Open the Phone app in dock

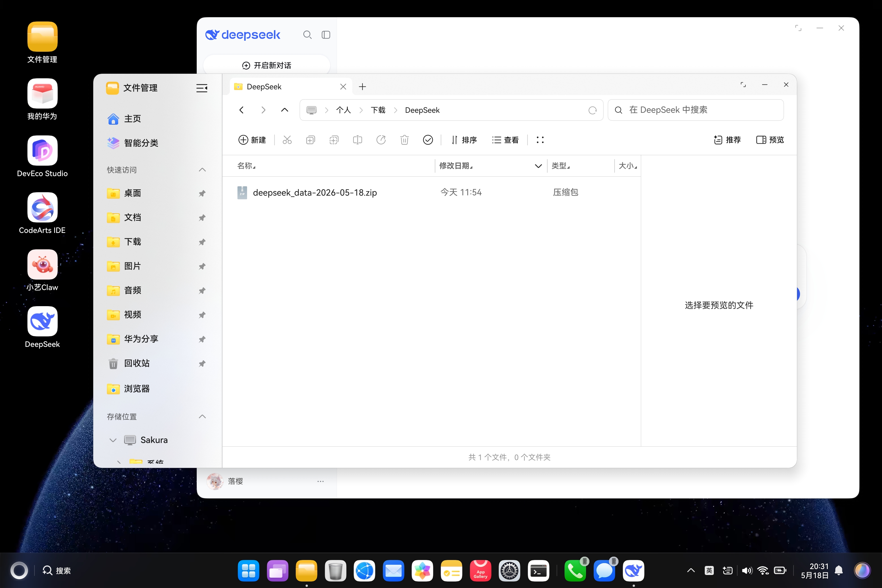click(575, 570)
